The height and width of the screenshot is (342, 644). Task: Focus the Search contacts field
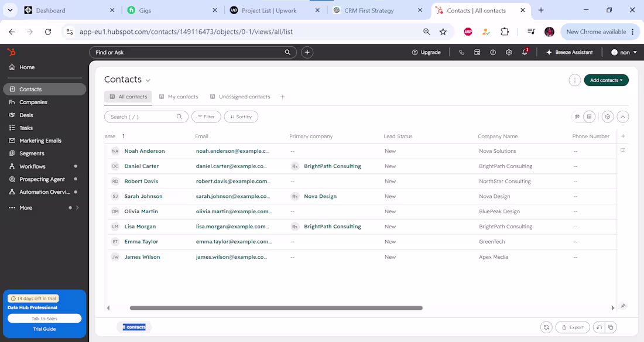146,117
